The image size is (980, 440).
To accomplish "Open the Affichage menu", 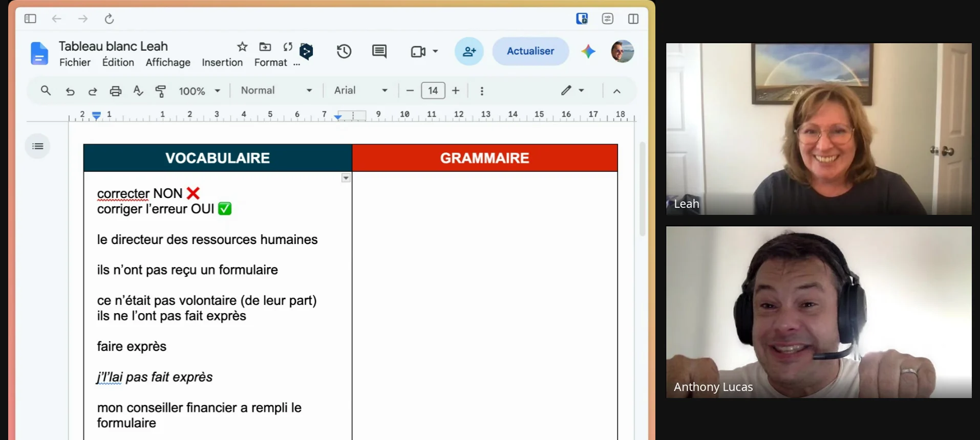I will 168,62.
